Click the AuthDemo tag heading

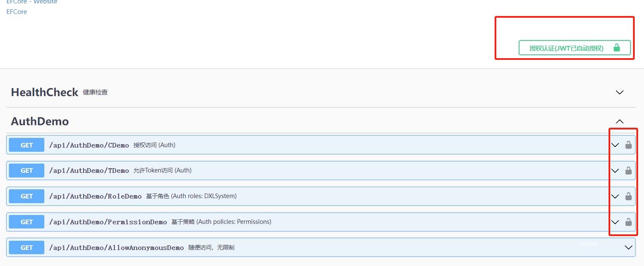pyautogui.click(x=40, y=121)
